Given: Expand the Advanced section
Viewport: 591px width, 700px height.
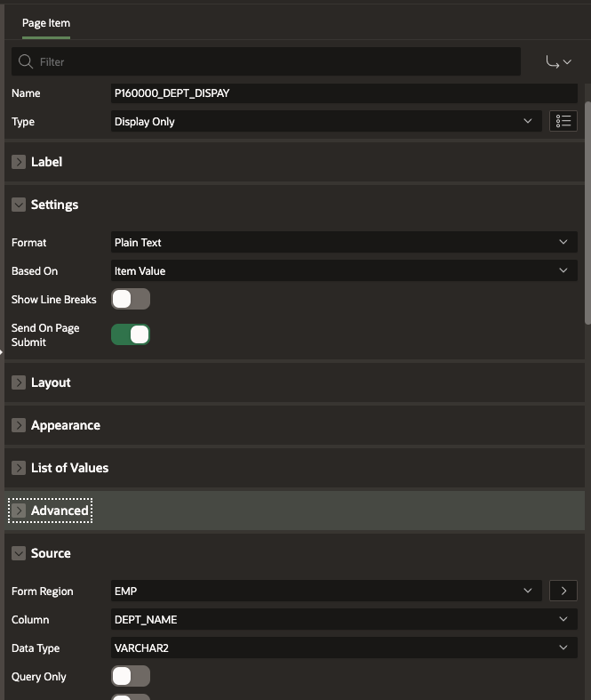Looking at the screenshot, I should pos(60,511).
